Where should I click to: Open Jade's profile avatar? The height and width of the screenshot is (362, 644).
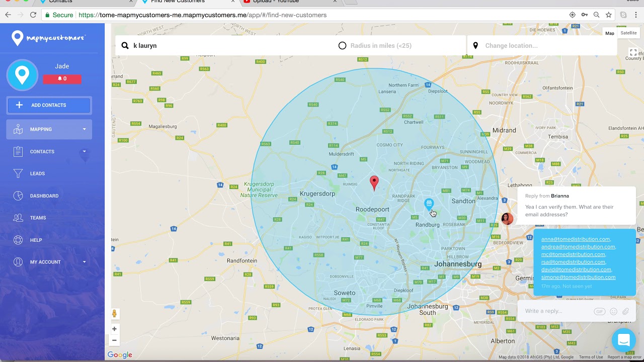22,75
